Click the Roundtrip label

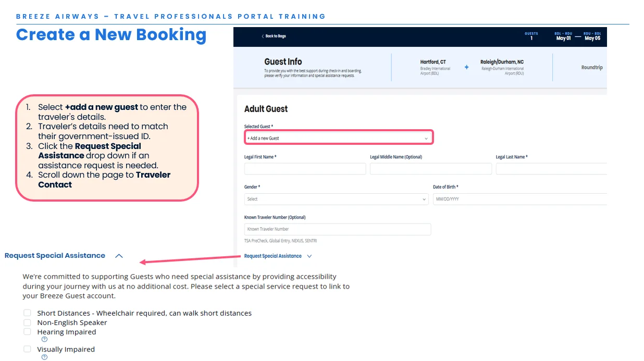(592, 68)
